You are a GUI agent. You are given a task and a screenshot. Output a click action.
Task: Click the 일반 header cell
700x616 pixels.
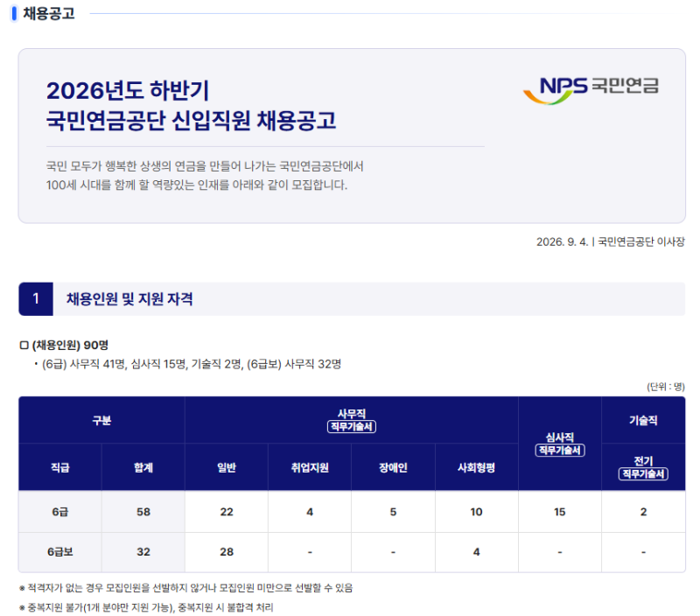[x=227, y=467]
